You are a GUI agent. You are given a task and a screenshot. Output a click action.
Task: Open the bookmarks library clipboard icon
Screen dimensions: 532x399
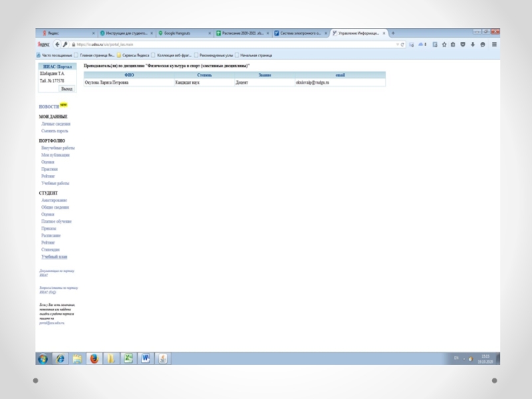pyautogui.click(x=453, y=45)
